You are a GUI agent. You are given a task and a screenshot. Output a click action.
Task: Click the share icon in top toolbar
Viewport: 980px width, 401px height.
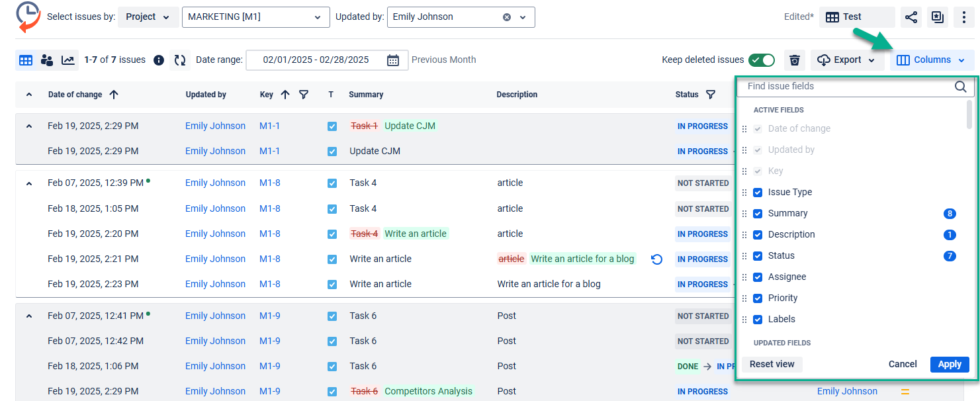click(x=911, y=17)
